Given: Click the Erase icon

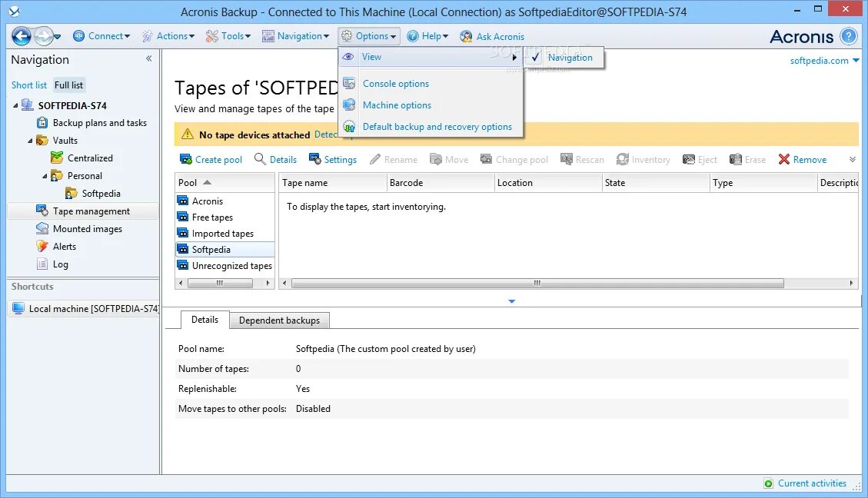Looking at the screenshot, I should pyautogui.click(x=736, y=159).
